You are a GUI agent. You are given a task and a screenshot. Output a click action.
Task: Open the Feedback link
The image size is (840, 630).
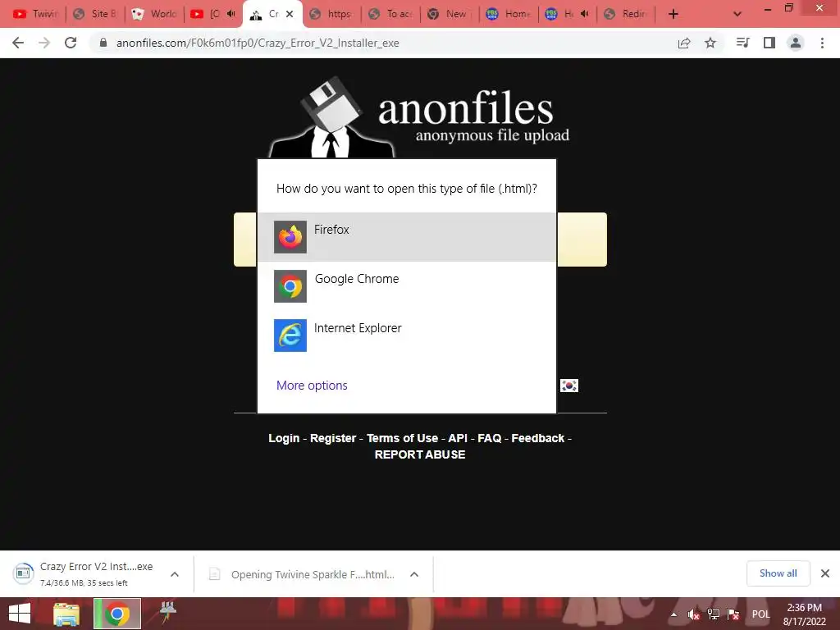538,438
